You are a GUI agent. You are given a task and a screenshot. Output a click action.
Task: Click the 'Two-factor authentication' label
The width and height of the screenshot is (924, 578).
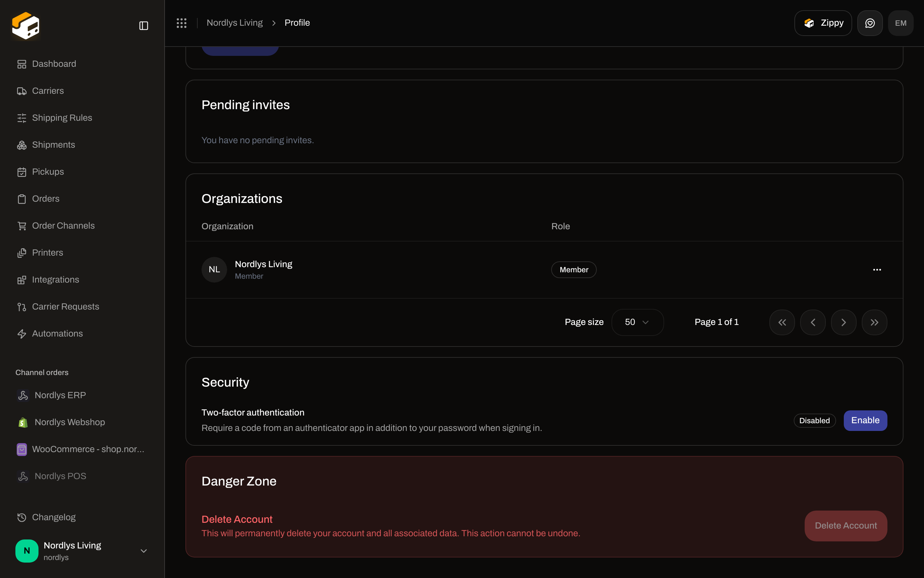253,413
